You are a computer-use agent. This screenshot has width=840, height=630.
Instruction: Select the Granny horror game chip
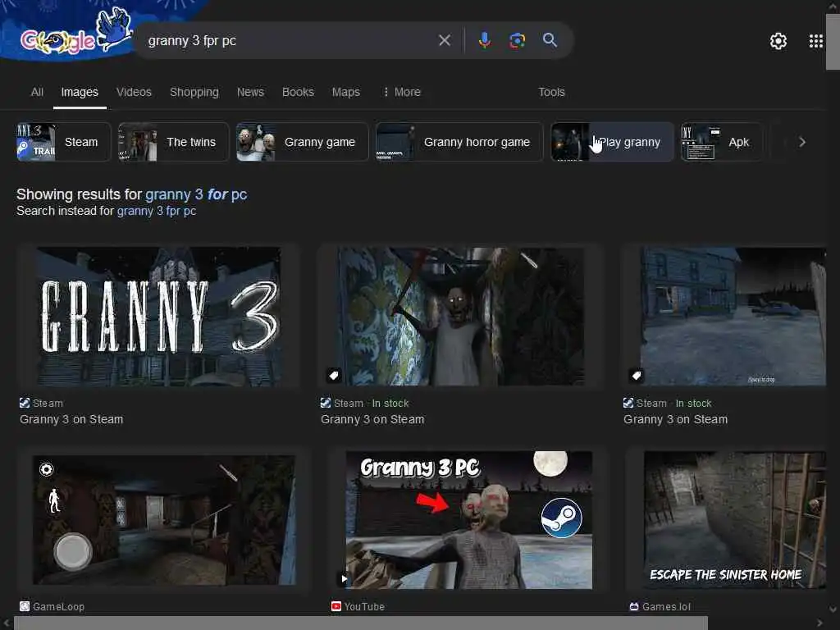(x=459, y=142)
